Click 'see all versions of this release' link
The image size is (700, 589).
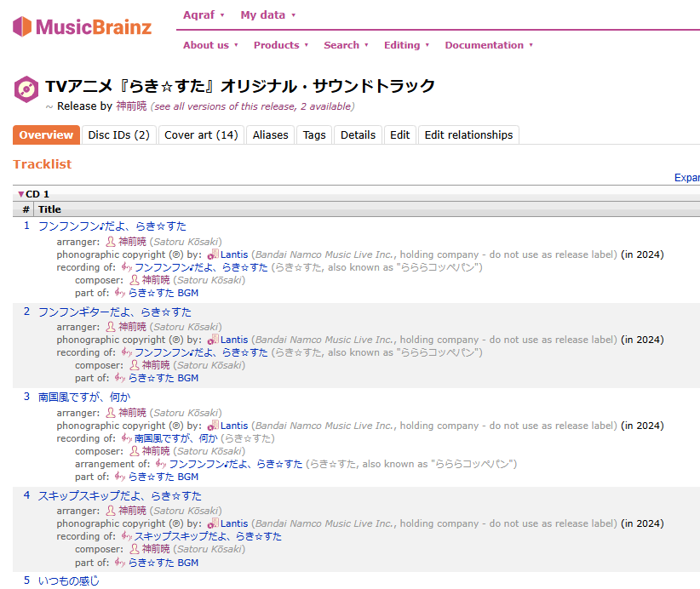[252, 106]
